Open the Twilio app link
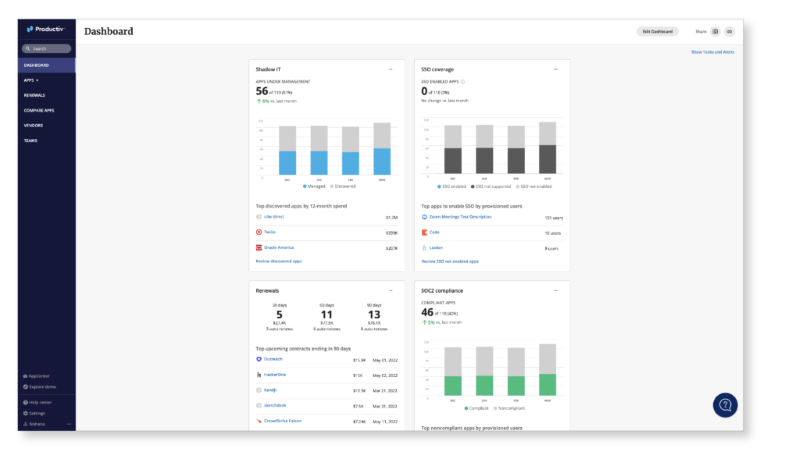Screen dimensions: 800x463 tap(270, 232)
